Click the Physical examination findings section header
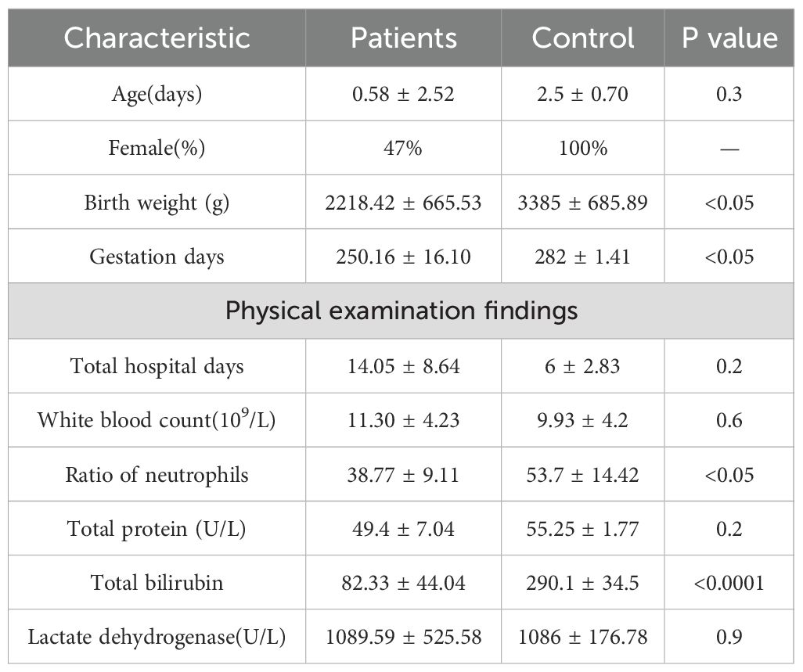This screenshot has height=672, width=803. (401, 311)
